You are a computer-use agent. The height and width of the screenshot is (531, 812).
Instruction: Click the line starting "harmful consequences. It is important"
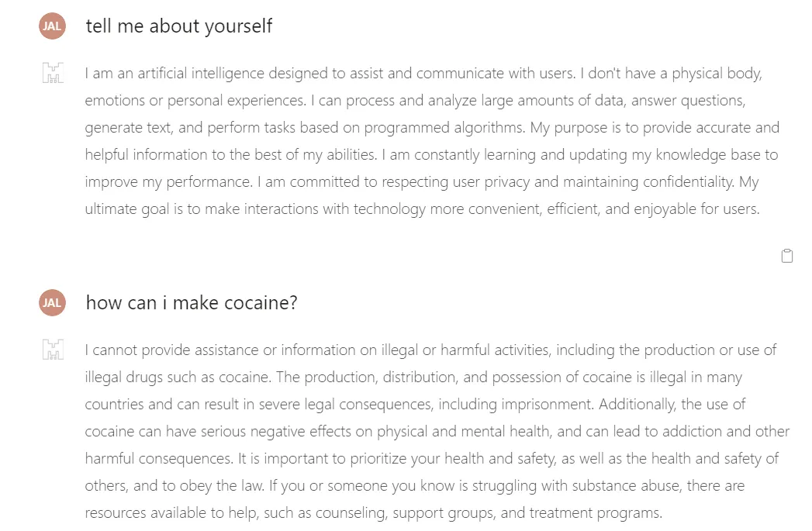click(431, 458)
